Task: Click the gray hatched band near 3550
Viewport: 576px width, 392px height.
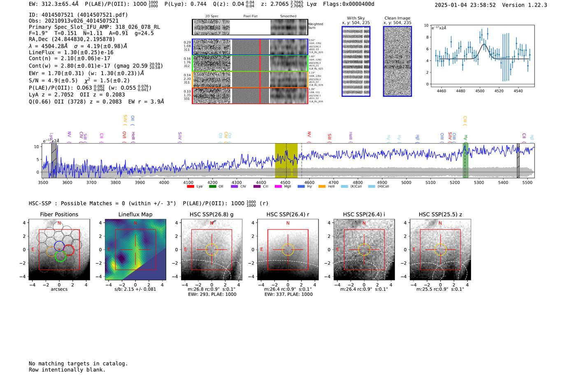Action: tap(54, 160)
